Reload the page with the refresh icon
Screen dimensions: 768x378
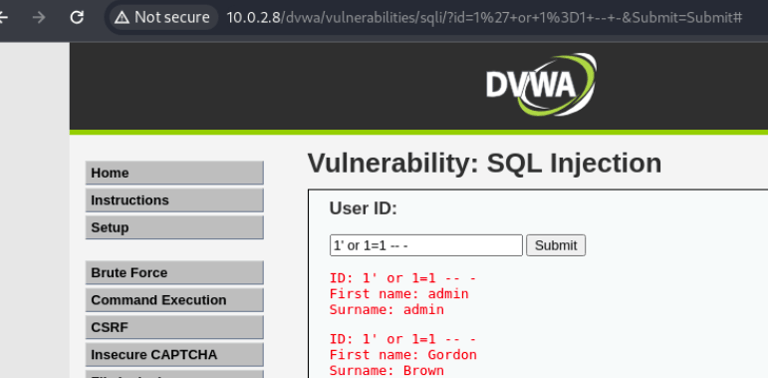coord(76,18)
